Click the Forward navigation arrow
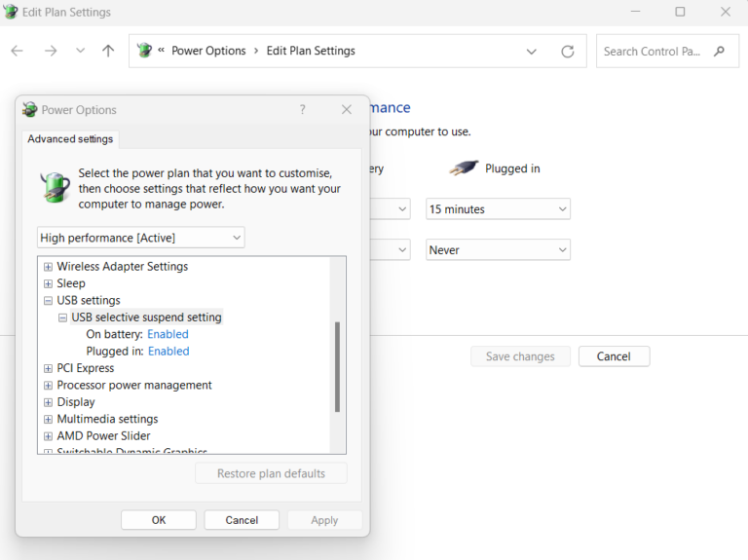 click(50, 51)
